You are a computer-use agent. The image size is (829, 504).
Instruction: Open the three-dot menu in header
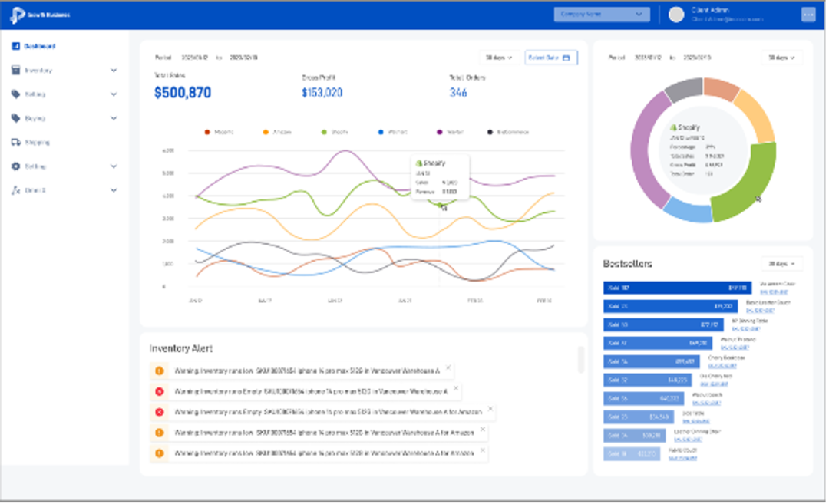click(808, 15)
